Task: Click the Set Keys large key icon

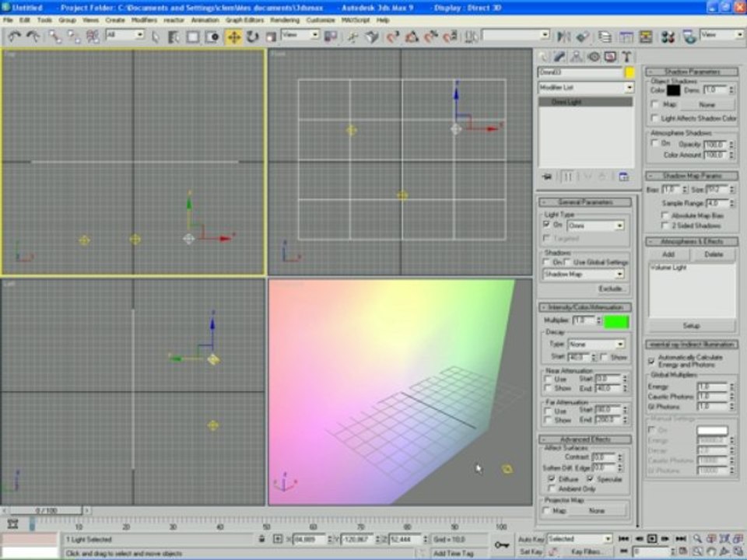Action: click(x=502, y=544)
